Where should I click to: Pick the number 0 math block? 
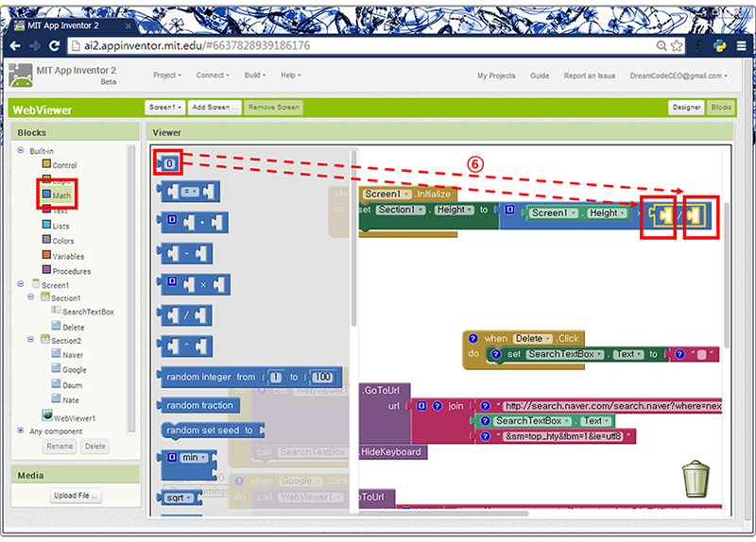[x=169, y=163]
